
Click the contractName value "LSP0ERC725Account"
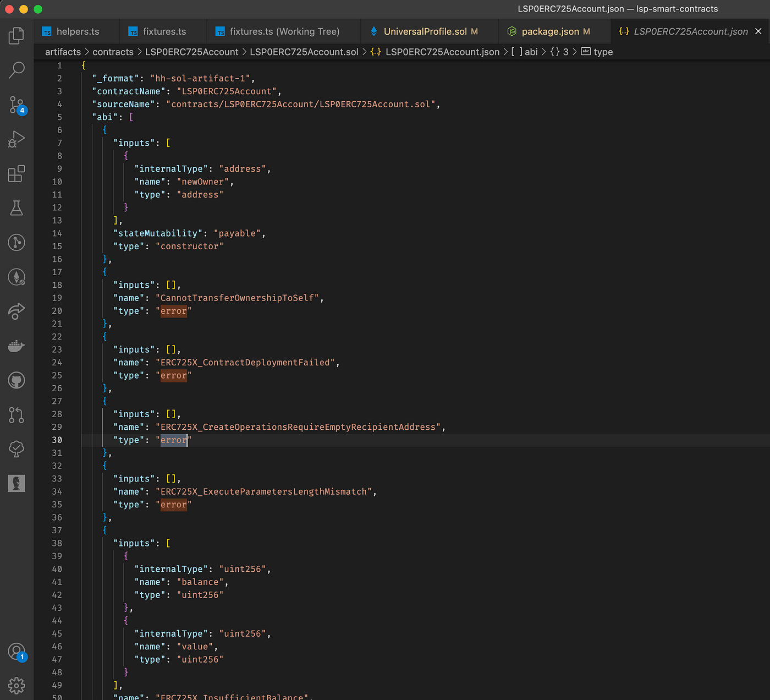[227, 91]
